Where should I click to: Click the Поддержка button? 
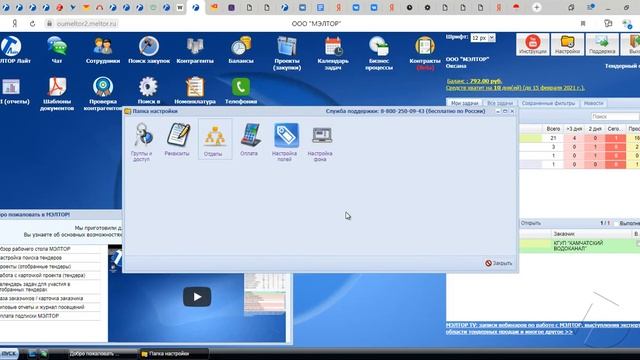[x=602, y=44]
